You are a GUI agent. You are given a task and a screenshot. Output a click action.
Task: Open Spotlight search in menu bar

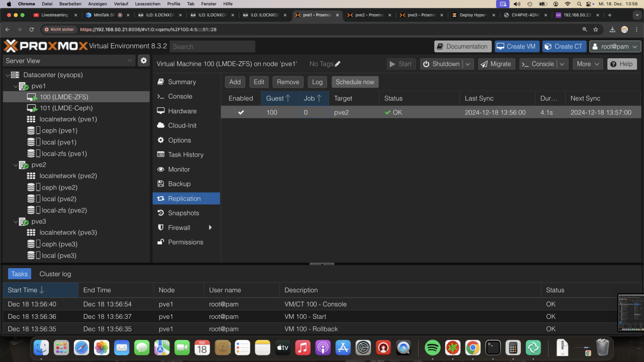point(579,4)
